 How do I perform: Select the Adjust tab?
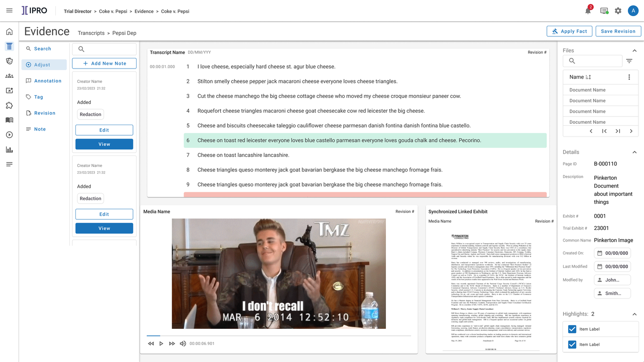tap(44, 65)
